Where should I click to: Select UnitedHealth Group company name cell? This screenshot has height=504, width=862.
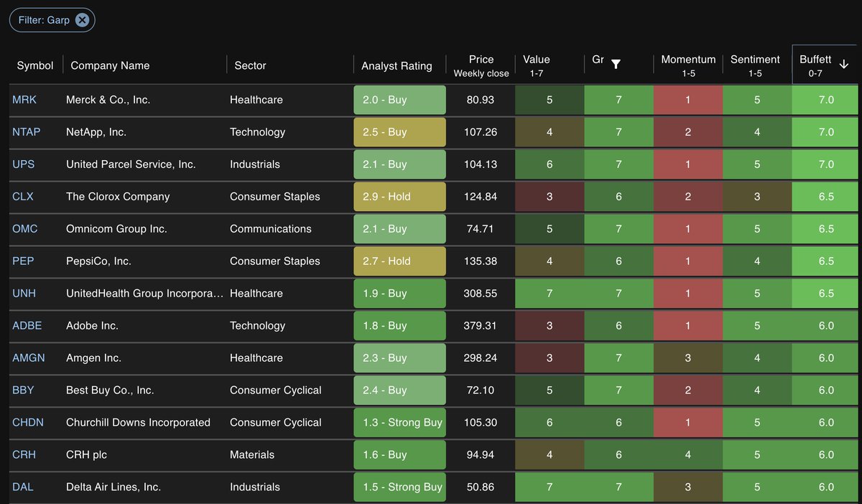(145, 294)
